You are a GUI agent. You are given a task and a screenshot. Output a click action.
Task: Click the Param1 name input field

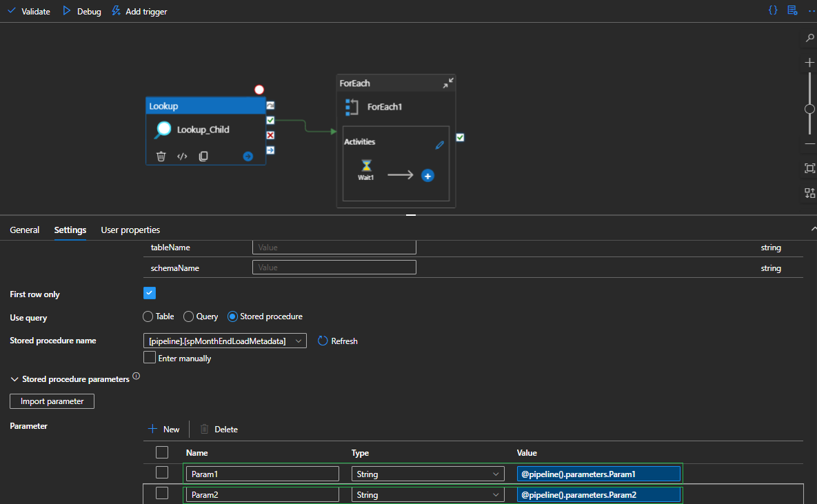coord(263,474)
